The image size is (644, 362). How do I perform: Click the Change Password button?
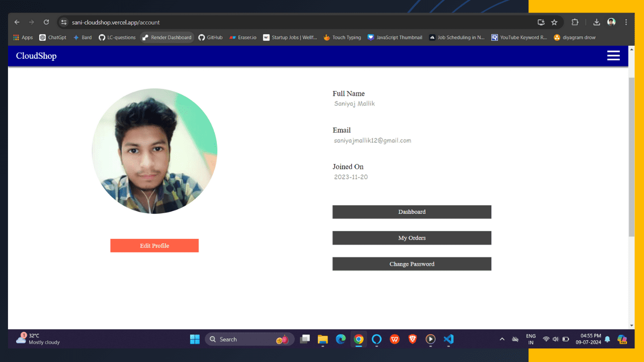(412, 264)
